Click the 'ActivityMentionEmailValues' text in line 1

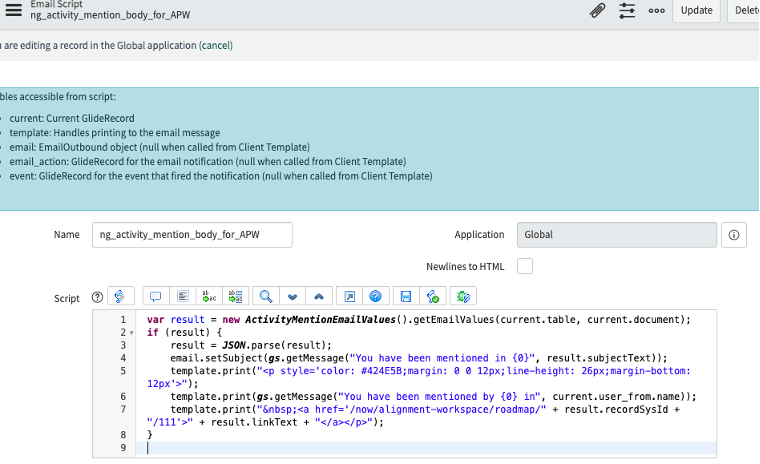coord(320,320)
